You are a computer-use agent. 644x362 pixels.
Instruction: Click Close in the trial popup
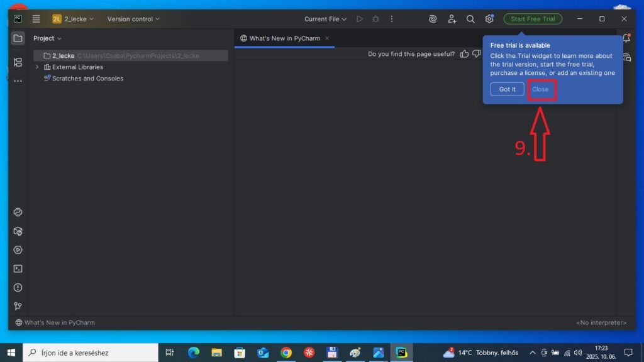coord(540,89)
